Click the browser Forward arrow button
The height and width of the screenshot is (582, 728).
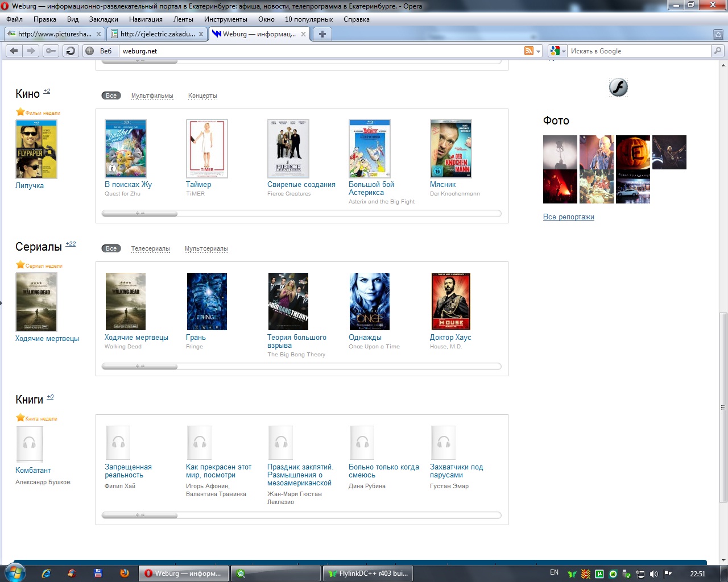click(31, 51)
